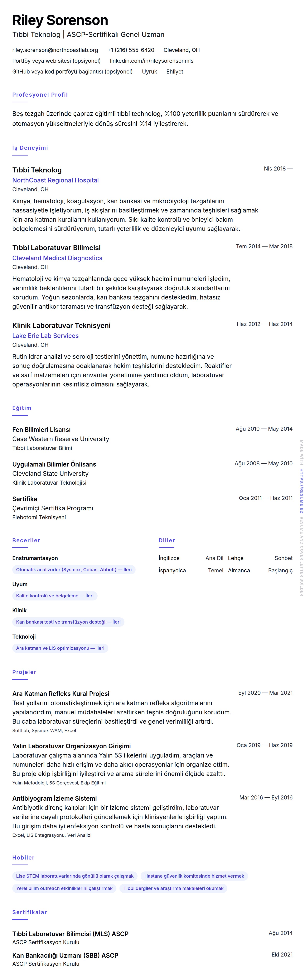This screenshot has height=980, width=305.
Task: Click the Tıbbi dergiler ve araştırma tag
Action: 173,888
